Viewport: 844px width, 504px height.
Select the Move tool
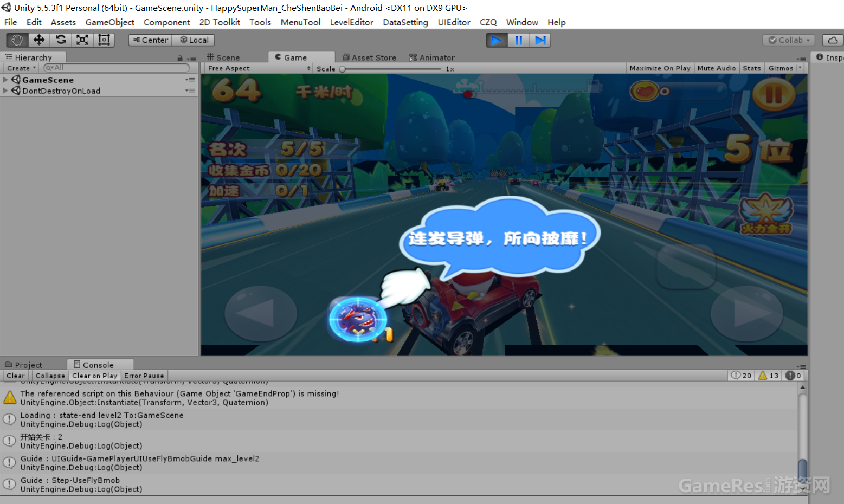pyautogui.click(x=39, y=40)
